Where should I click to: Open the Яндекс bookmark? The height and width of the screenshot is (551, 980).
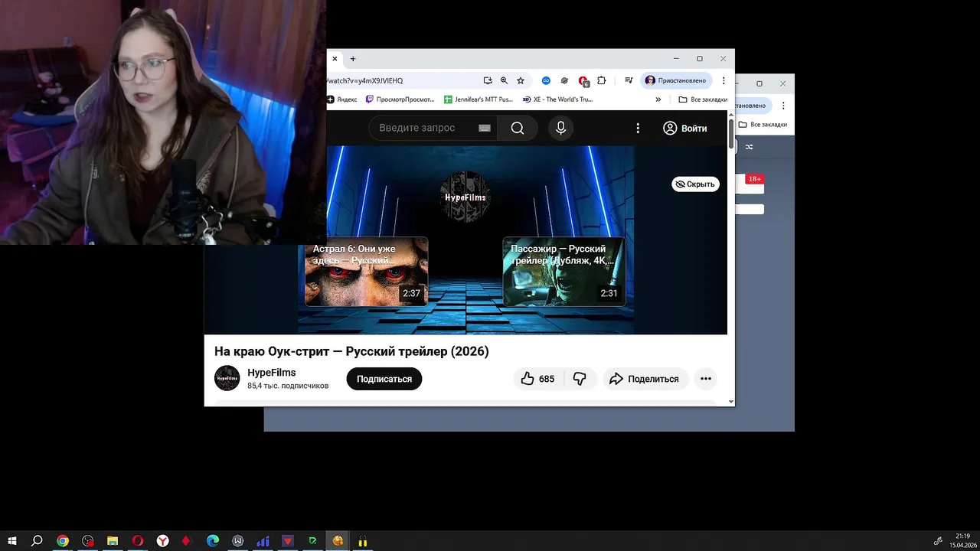click(x=342, y=99)
